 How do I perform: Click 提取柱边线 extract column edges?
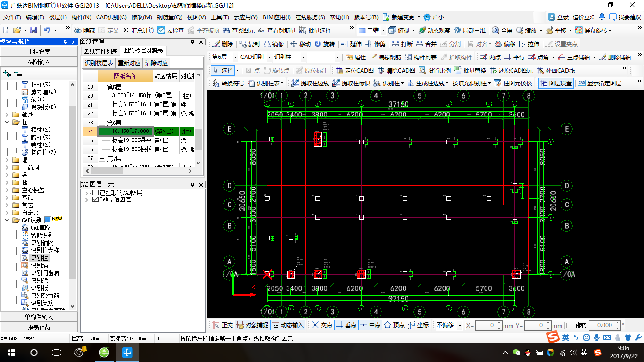point(310,83)
